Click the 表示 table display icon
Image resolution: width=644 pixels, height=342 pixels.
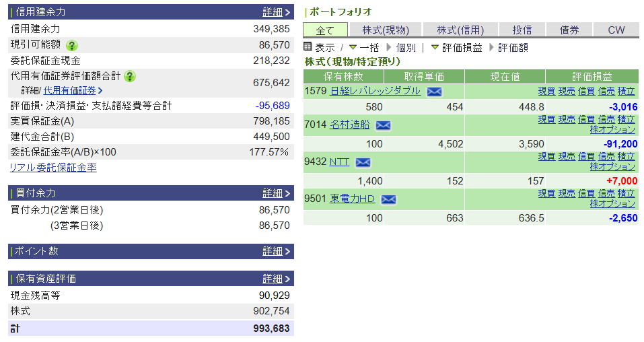308,47
